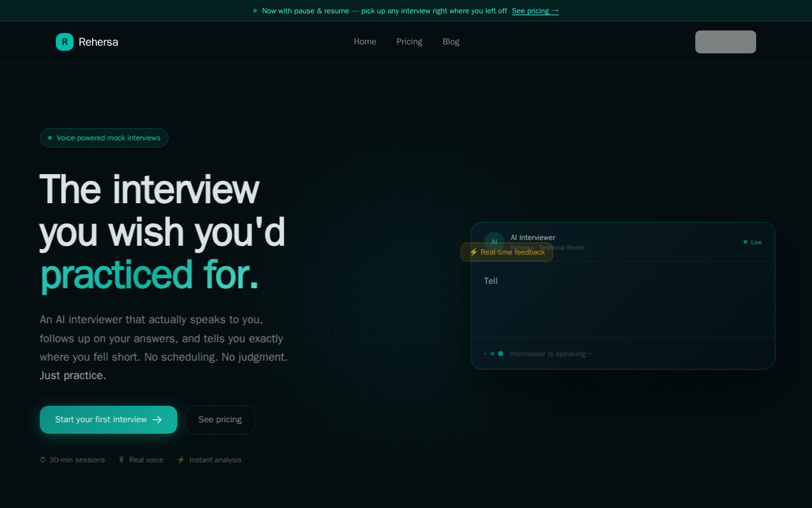Click the clock icon beside 30-min sessions
Image resolution: width=812 pixels, height=508 pixels.
click(43, 460)
